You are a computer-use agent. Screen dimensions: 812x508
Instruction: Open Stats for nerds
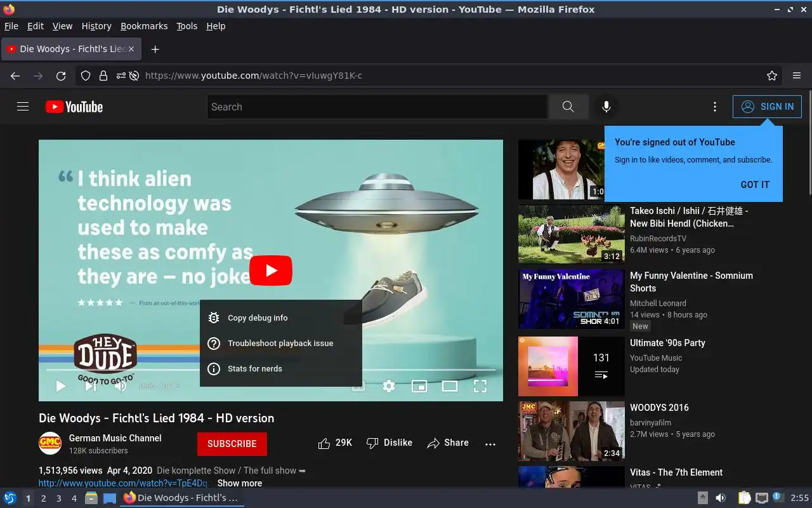[x=281, y=368]
